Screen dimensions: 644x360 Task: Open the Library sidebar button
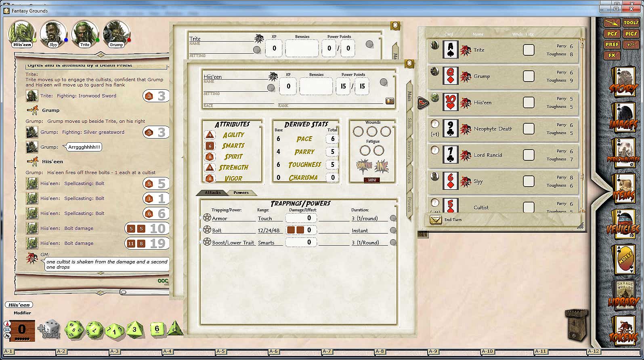(x=624, y=296)
